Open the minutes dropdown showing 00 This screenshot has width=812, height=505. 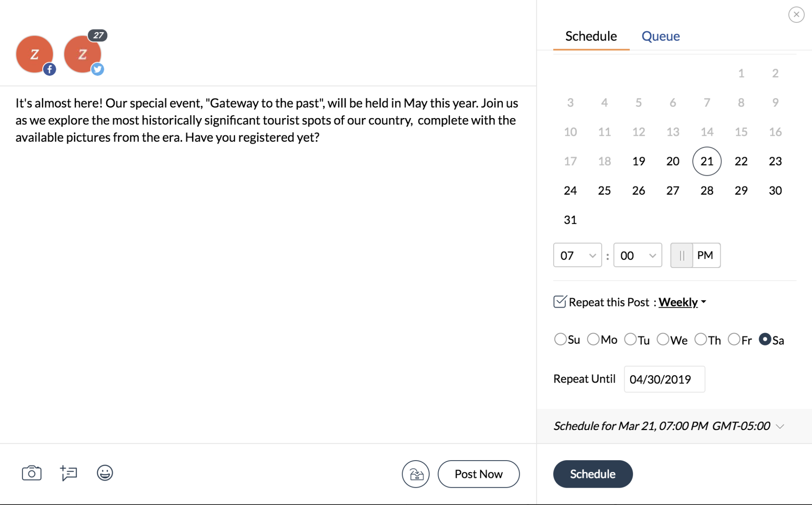coord(637,255)
